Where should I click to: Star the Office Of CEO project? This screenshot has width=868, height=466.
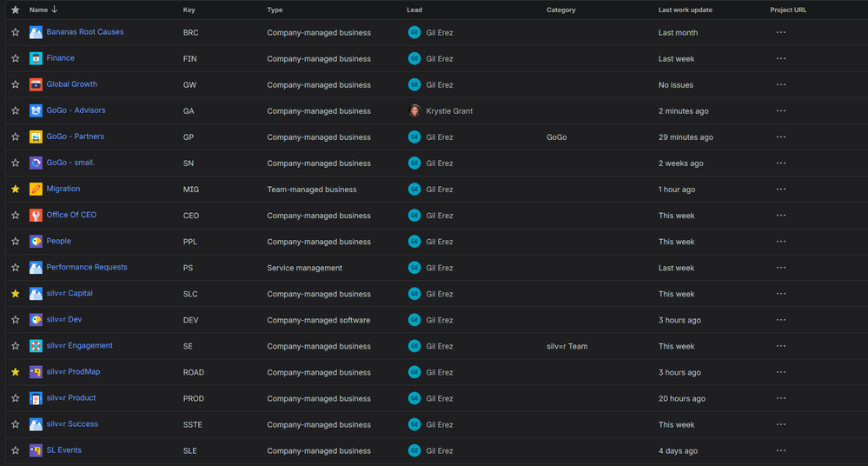click(16, 215)
